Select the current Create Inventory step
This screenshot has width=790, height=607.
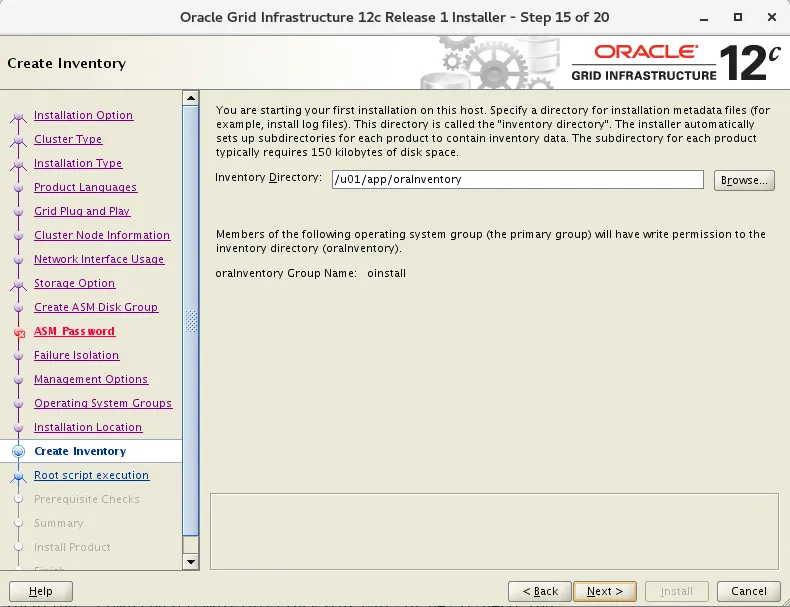(x=80, y=451)
